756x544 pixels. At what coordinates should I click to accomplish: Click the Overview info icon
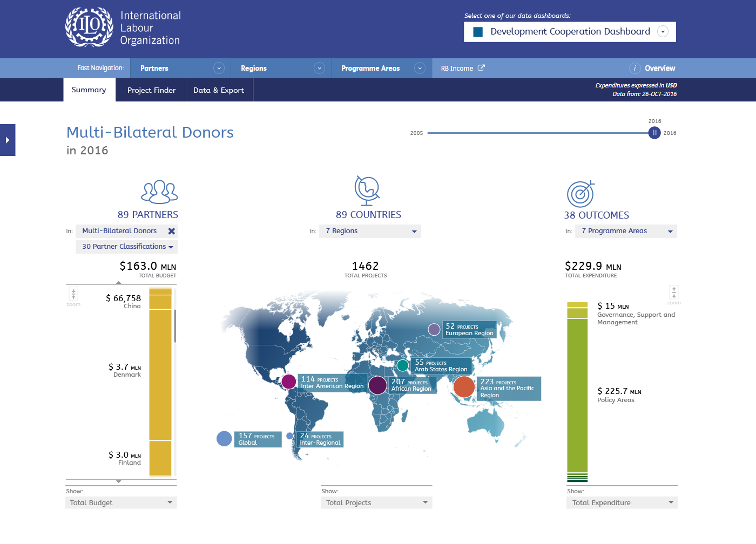click(x=634, y=68)
